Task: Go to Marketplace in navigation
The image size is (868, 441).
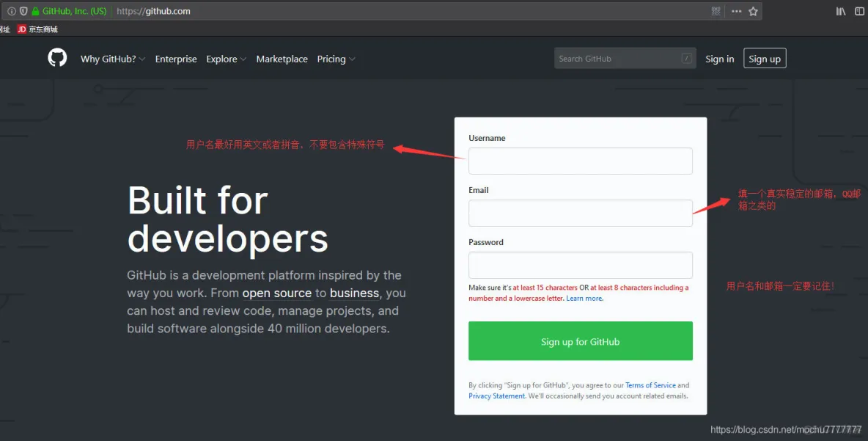Action: point(282,59)
